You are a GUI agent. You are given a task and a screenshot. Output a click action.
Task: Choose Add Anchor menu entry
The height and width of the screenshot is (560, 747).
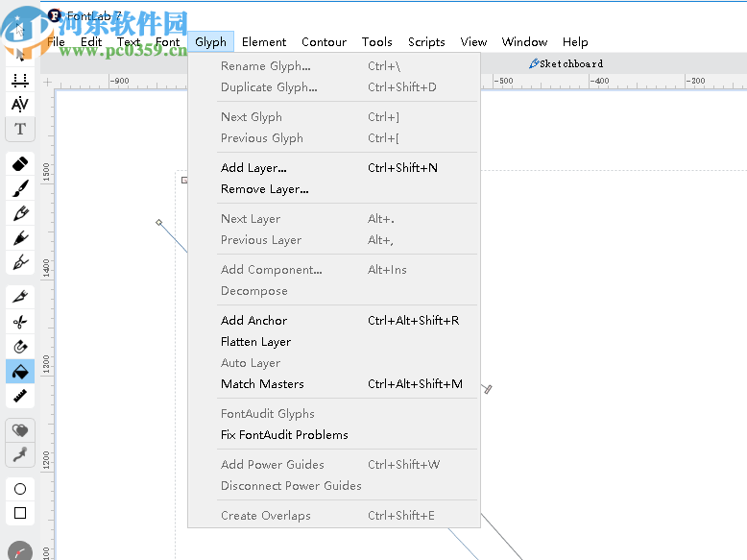[334, 321]
